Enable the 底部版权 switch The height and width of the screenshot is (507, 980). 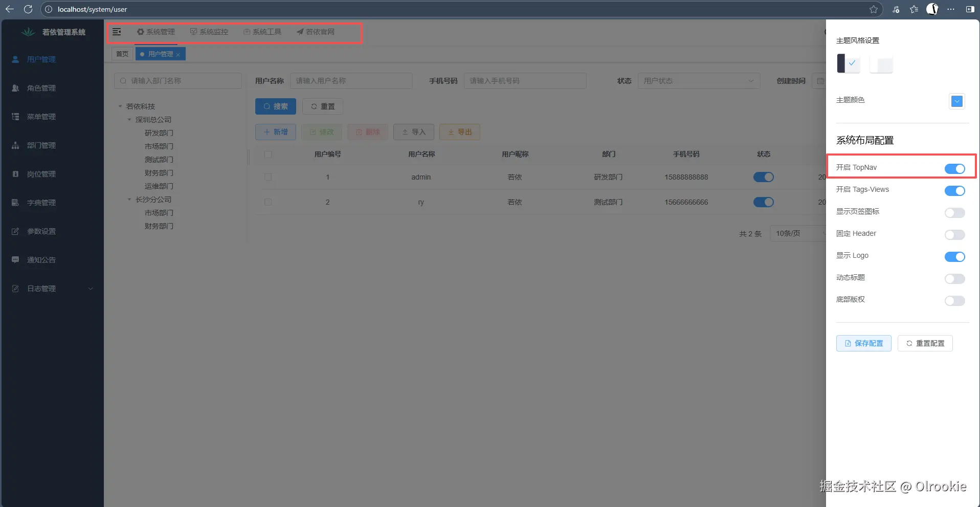coord(954,301)
